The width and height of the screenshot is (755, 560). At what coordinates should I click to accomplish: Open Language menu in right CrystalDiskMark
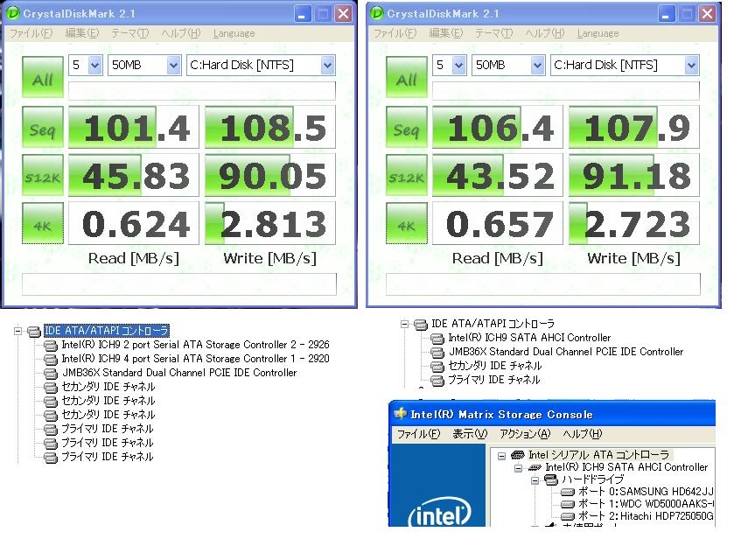pos(598,33)
